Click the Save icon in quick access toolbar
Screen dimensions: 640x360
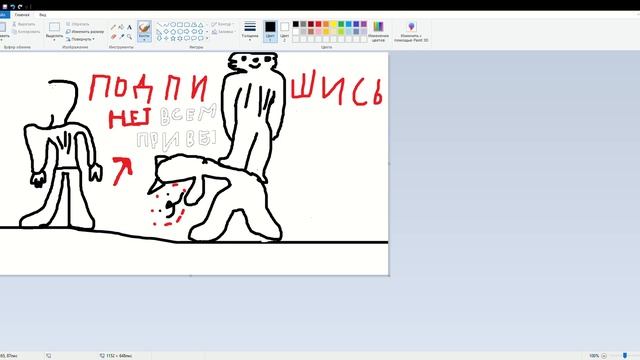[x=5, y=7]
